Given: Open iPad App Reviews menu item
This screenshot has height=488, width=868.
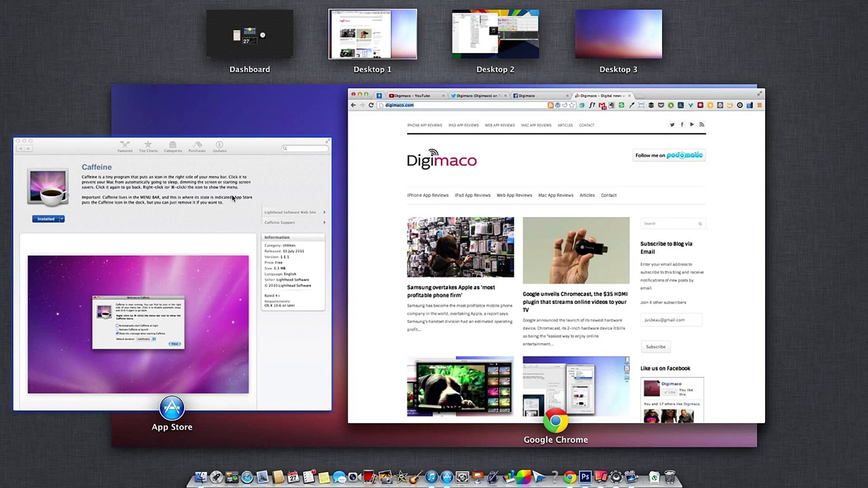Looking at the screenshot, I should coord(472,195).
